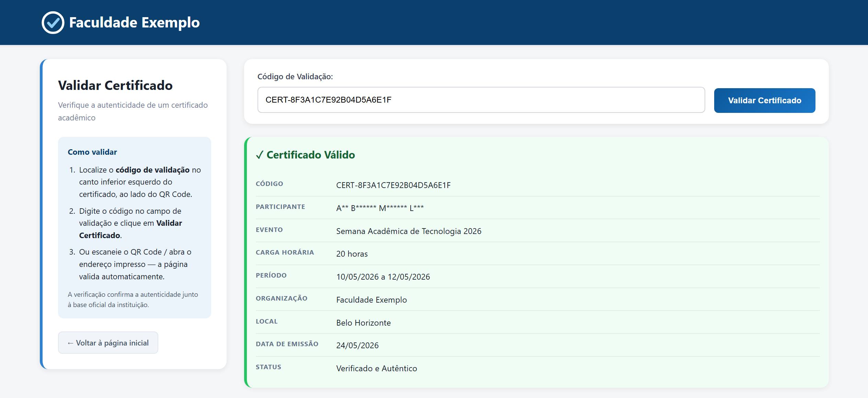Click the Faculdade Exemplo checkmark logo icon
The width and height of the screenshot is (868, 398).
tap(53, 23)
